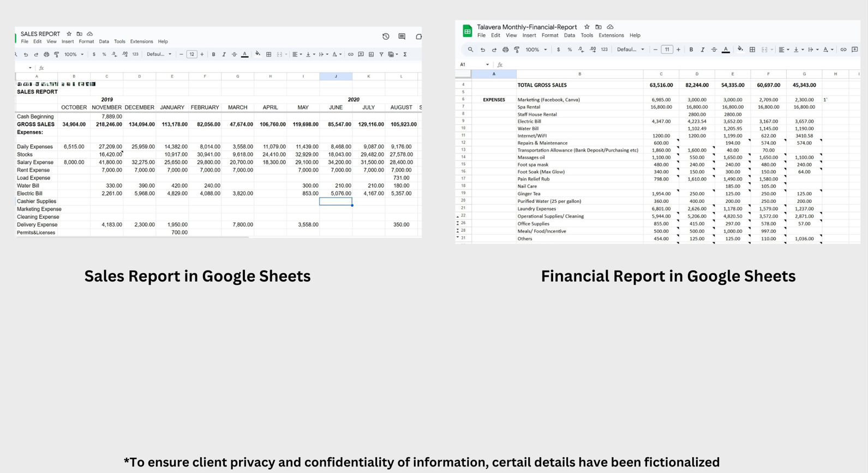Open text wrapping dropdown in Talavera Financial Report

tap(813, 50)
